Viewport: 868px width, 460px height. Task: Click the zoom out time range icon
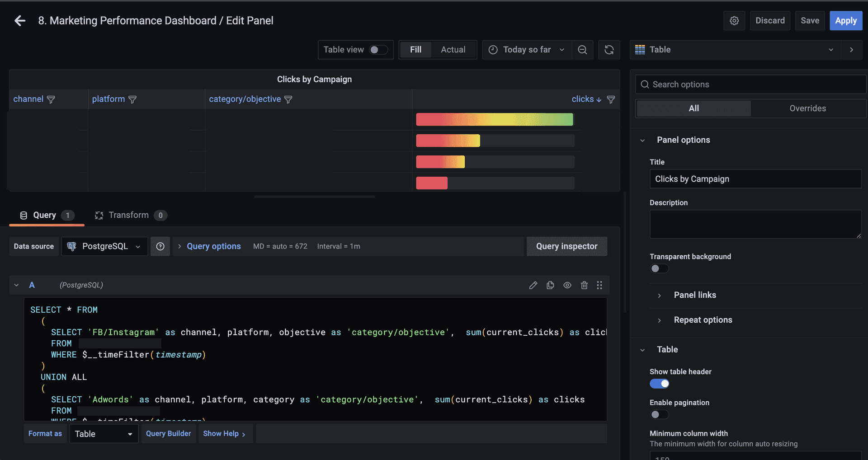pyautogui.click(x=582, y=50)
